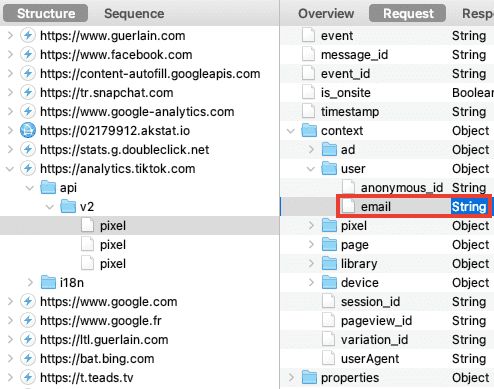Select the is_onsite field row
494x389 pixels.
pyautogui.click(x=387, y=92)
